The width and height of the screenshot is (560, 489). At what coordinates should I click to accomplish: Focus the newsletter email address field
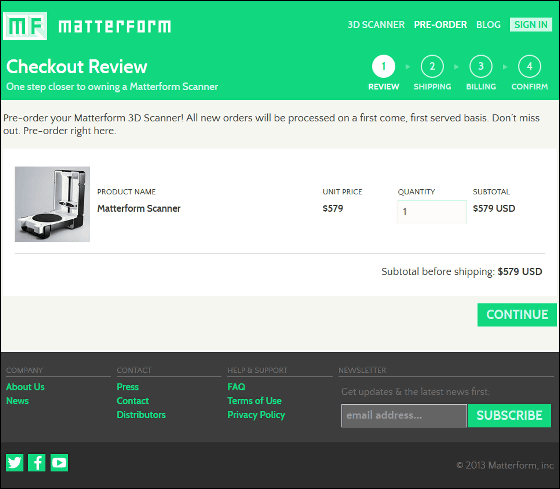pos(404,416)
